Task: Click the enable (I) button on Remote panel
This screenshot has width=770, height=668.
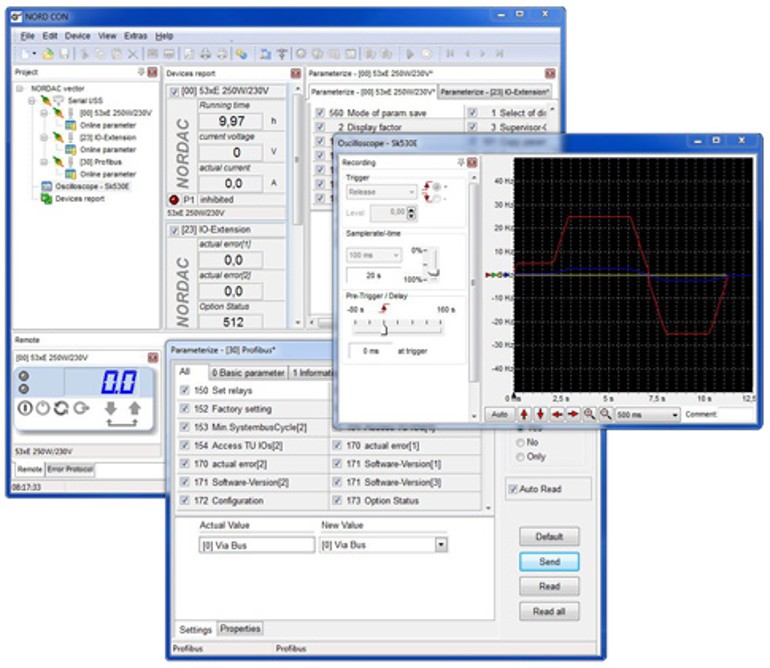Action: pyautogui.click(x=25, y=408)
